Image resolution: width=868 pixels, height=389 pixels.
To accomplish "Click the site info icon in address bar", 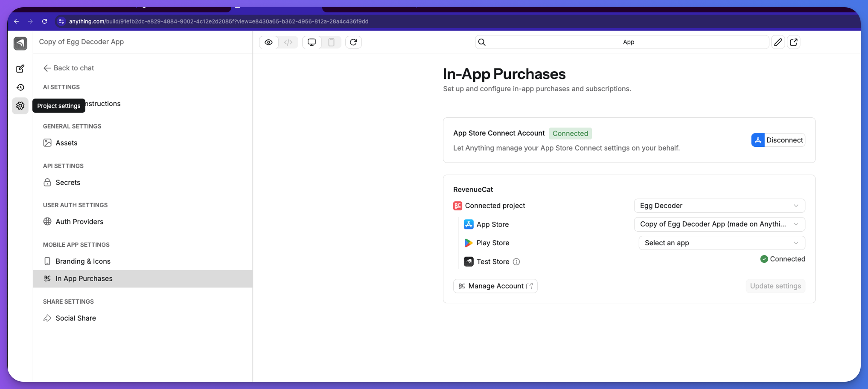I will [x=61, y=21].
